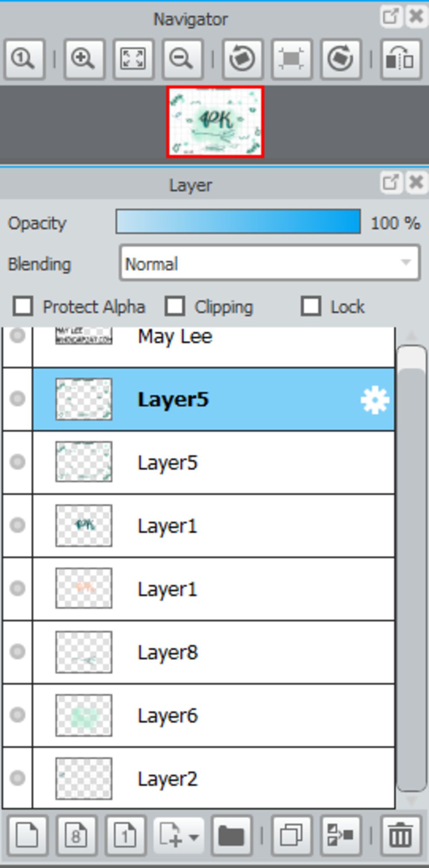The height and width of the screenshot is (868, 429).
Task: Rotate canvas right in Navigator
Action: pos(341,59)
